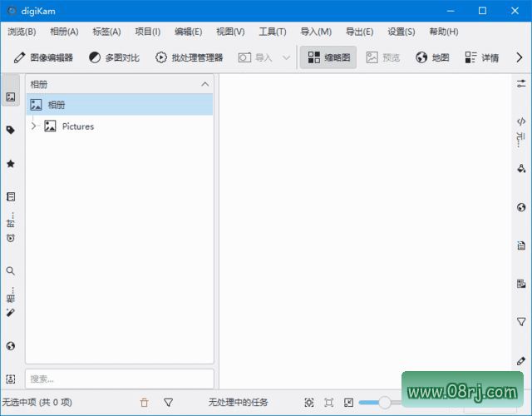Select the Albums sidebar tab icon
The image size is (532, 416).
(x=11, y=97)
